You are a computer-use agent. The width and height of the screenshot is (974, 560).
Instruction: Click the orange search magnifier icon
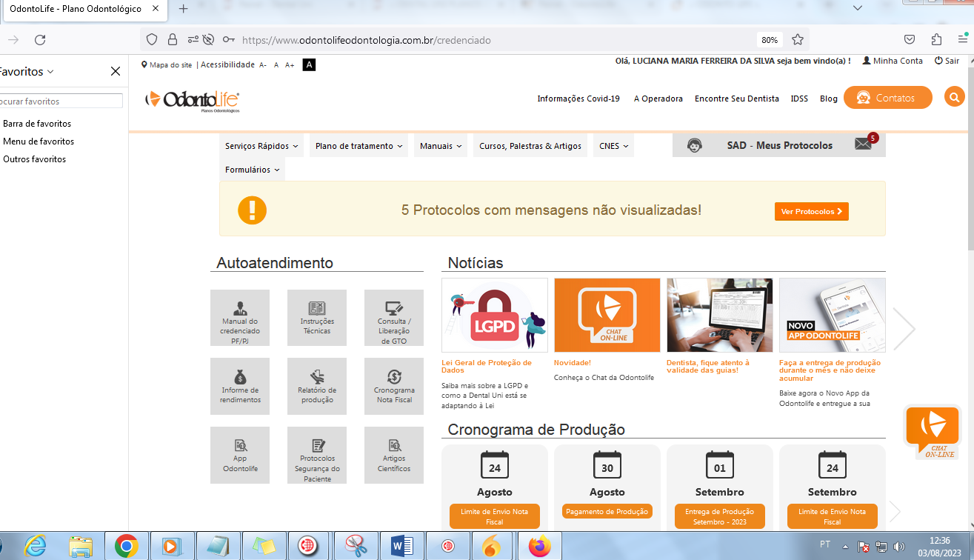[x=954, y=97]
